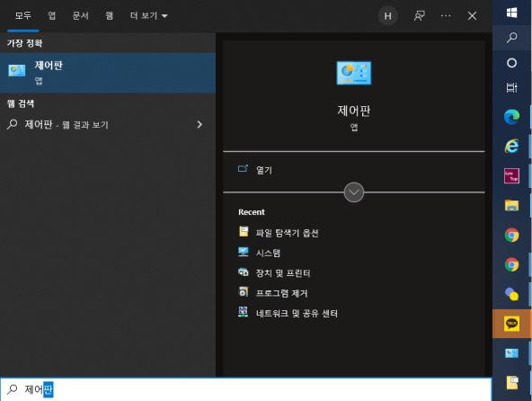This screenshot has width=532, height=401.
Task: Switch to the 앱 tab
Action: [51, 15]
